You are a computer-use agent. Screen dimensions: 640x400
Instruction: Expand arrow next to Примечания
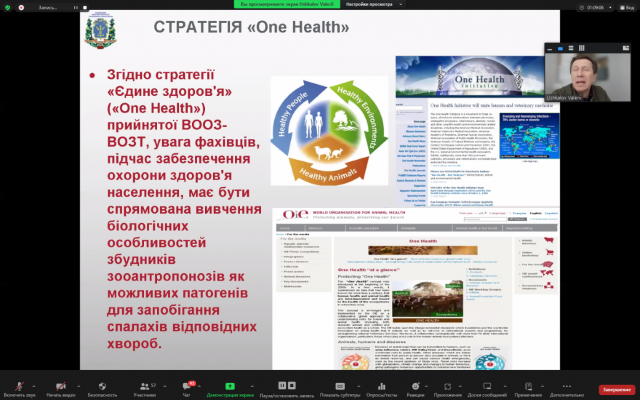[542, 386]
